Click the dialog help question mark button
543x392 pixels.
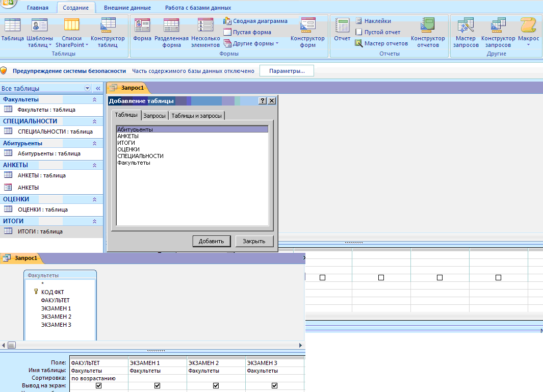[x=263, y=101]
